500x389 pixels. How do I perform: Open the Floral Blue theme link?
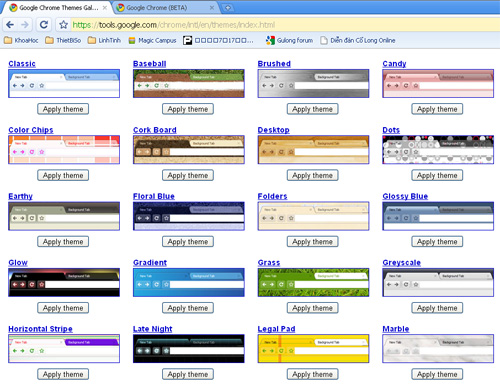(x=154, y=196)
